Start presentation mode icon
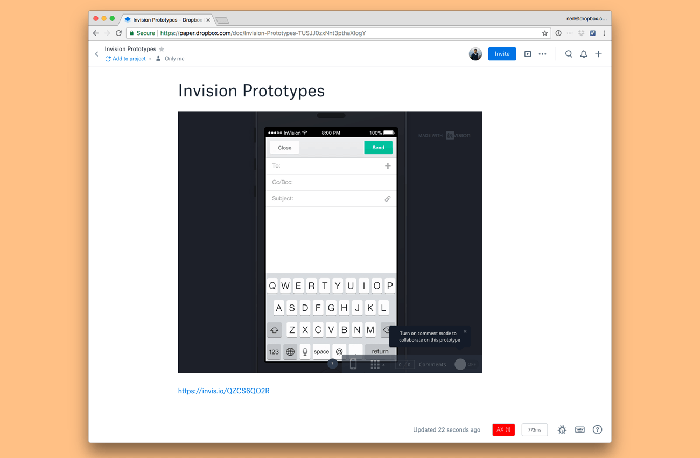The image size is (700, 458). [x=527, y=54]
